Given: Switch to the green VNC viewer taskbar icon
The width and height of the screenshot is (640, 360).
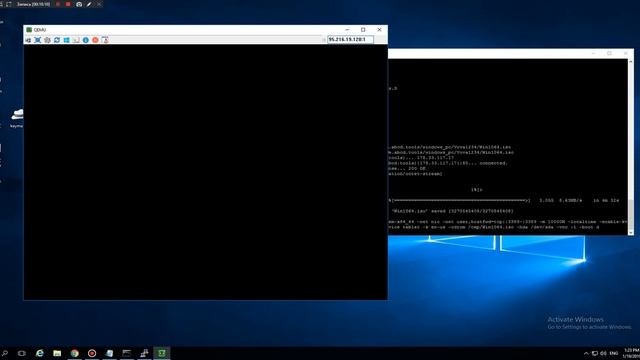Looking at the screenshot, I should 162,353.
